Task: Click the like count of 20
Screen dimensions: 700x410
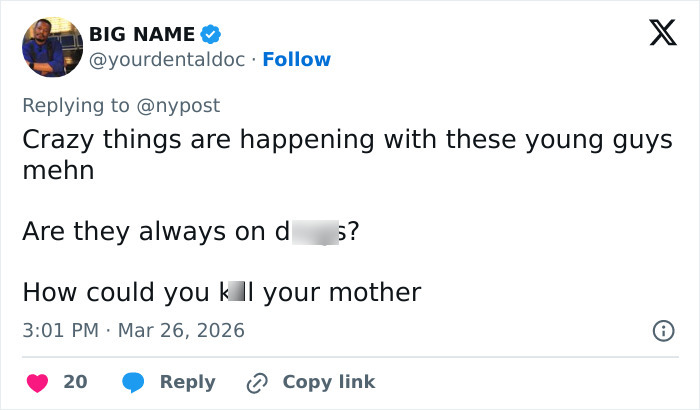Action: pyautogui.click(x=75, y=382)
